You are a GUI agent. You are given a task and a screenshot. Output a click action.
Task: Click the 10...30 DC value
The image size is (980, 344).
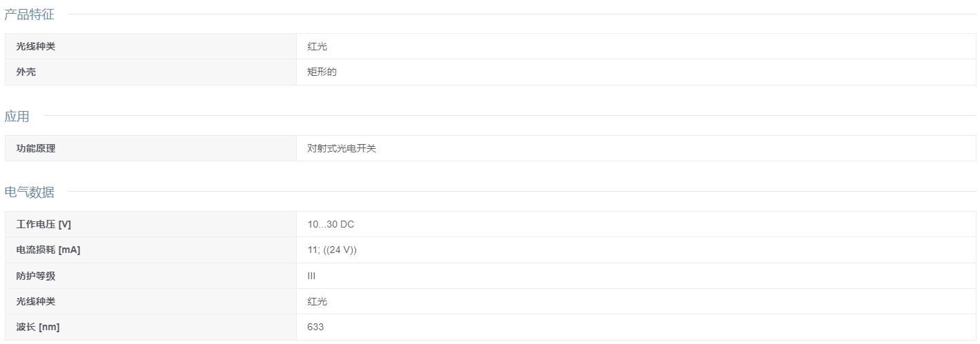tap(331, 224)
